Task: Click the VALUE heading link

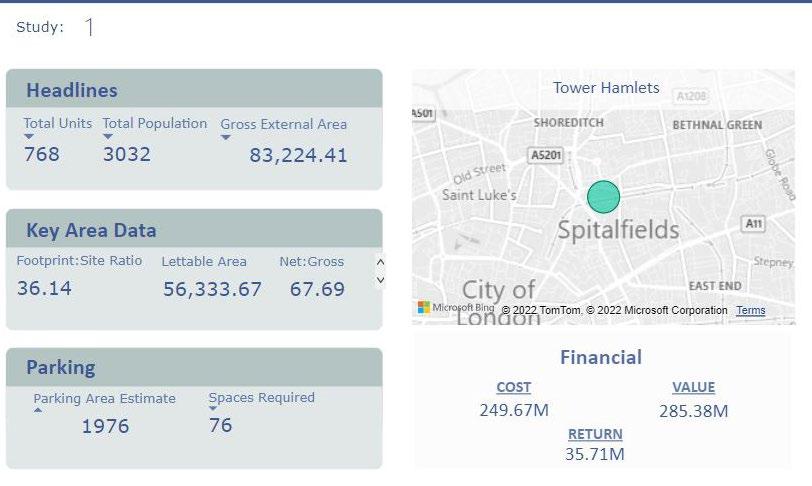Action: coord(693,387)
